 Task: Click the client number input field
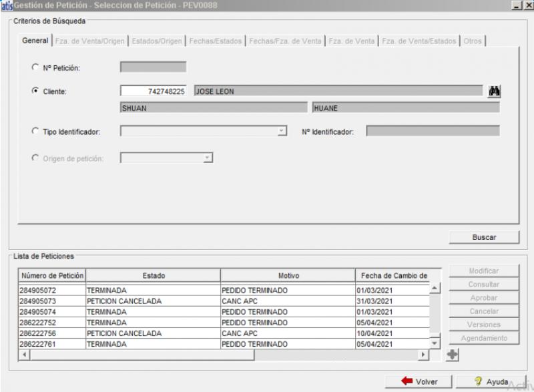tap(154, 91)
